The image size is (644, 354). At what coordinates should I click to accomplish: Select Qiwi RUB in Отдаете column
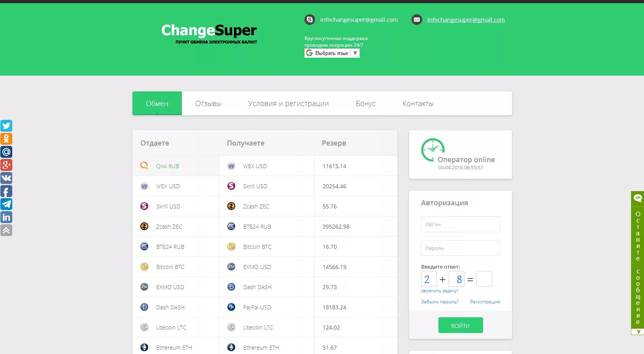[176, 166]
